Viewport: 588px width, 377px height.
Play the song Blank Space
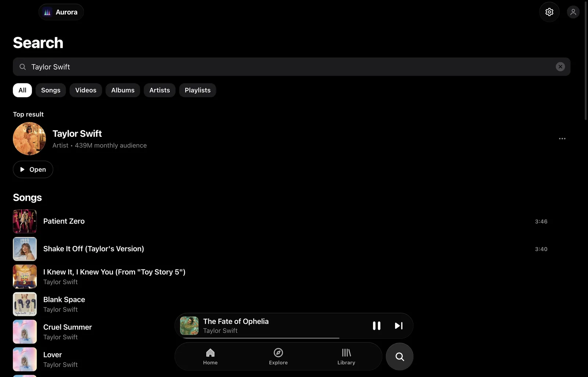pyautogui.click(x=64, y=299)
